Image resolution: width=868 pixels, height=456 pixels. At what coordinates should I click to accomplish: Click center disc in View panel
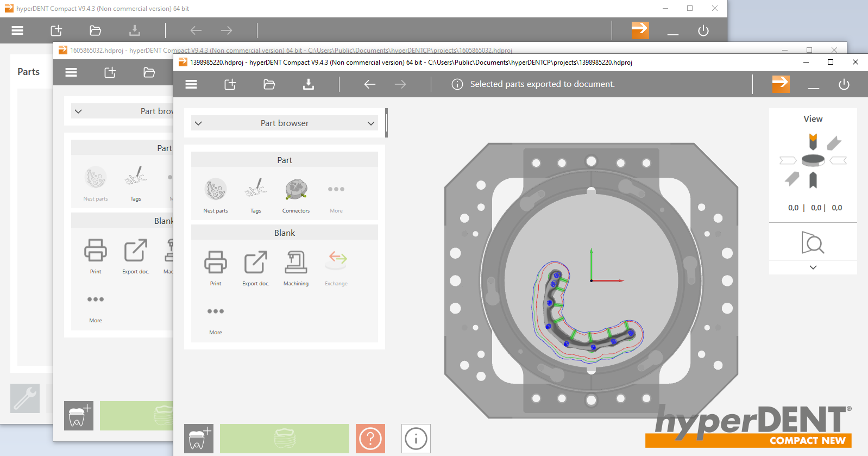click(x=813, y=160)
